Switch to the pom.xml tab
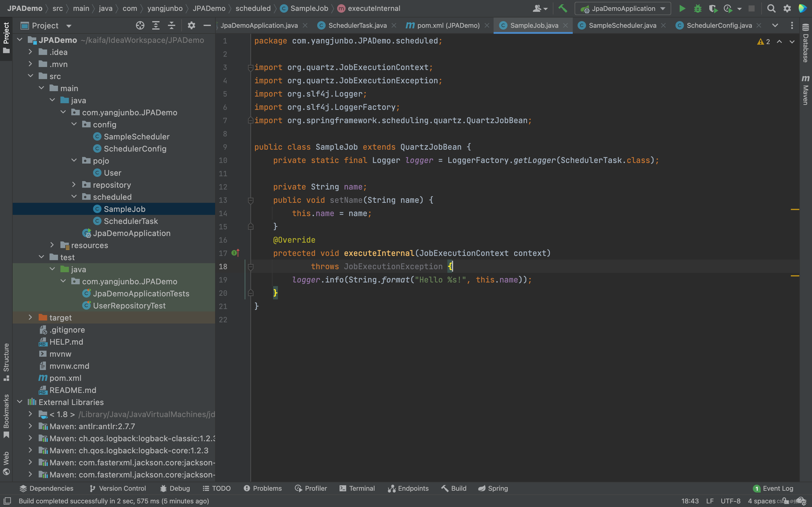This screenshot has height=507, width=812. pos(443,25)
